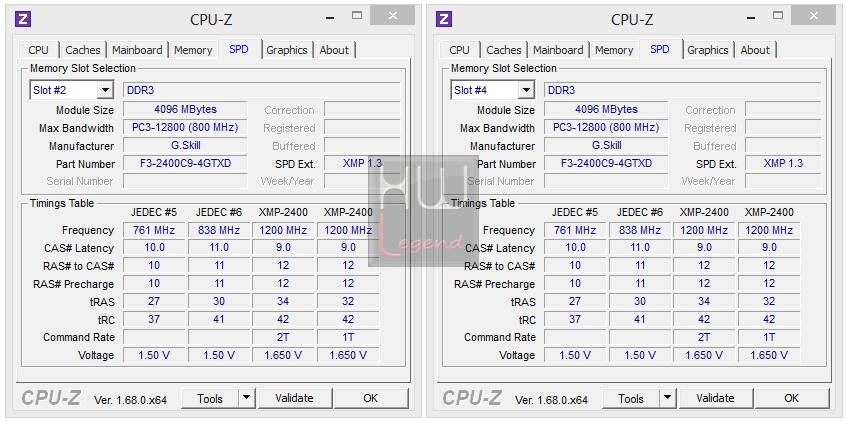Screen dimensions: 847x422
Task: Open About tab in right window
Action: click(755, 50)
